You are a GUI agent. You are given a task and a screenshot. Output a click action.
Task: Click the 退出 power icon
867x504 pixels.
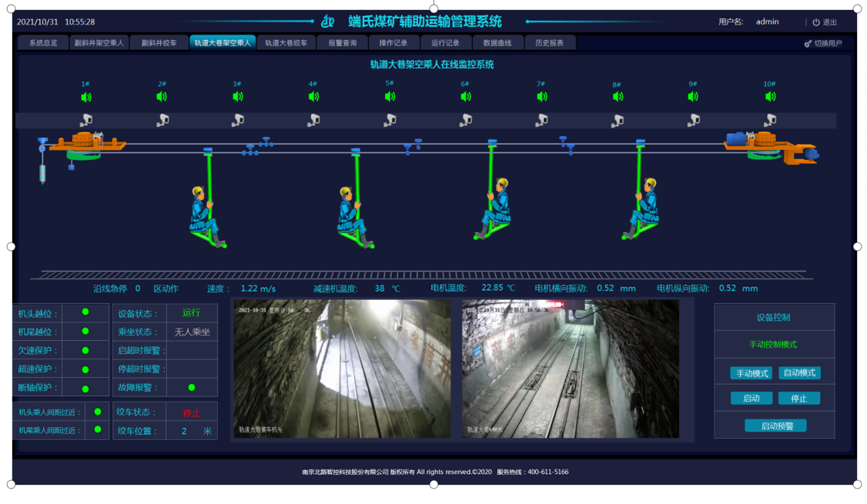pos(816,22)
